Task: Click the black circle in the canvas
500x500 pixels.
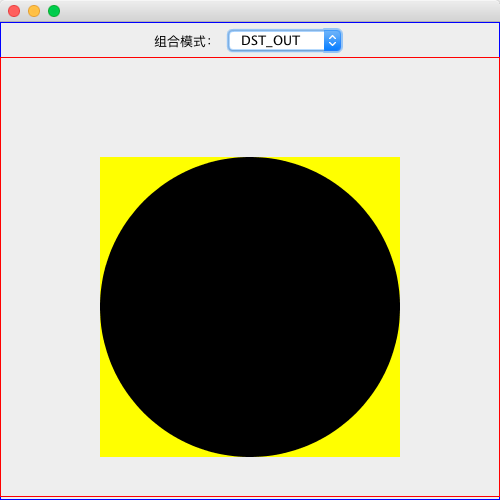Action: [x=250, y=307]
